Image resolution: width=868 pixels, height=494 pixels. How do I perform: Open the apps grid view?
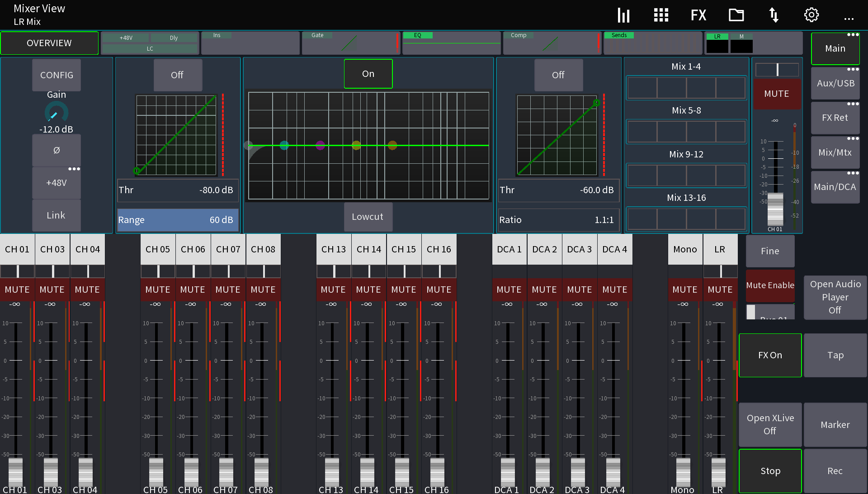point(660,14)
